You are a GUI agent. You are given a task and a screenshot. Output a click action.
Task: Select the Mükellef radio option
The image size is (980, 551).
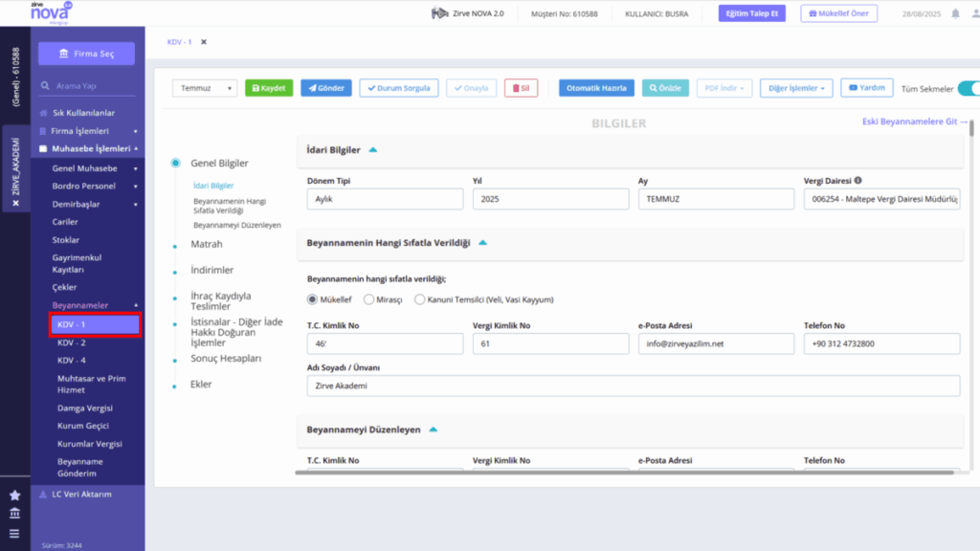pyautogui.click(x=313, y=299)
